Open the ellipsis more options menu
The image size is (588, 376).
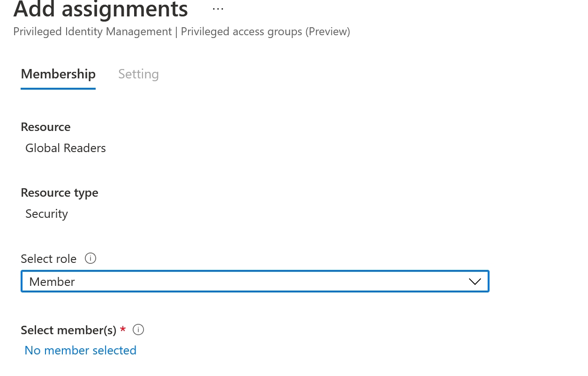pyautogui.click(x=218, y=9)
